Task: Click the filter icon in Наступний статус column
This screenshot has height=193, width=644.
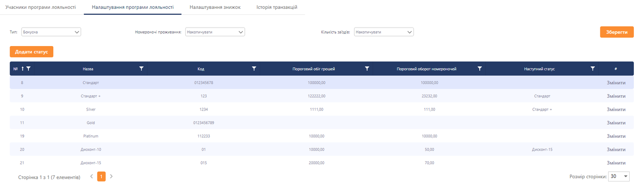Action: (x=592, y=69)
